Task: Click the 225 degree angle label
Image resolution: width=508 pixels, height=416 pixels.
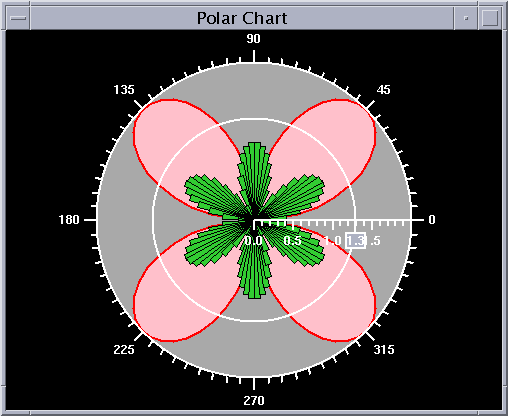Action: 124,350
